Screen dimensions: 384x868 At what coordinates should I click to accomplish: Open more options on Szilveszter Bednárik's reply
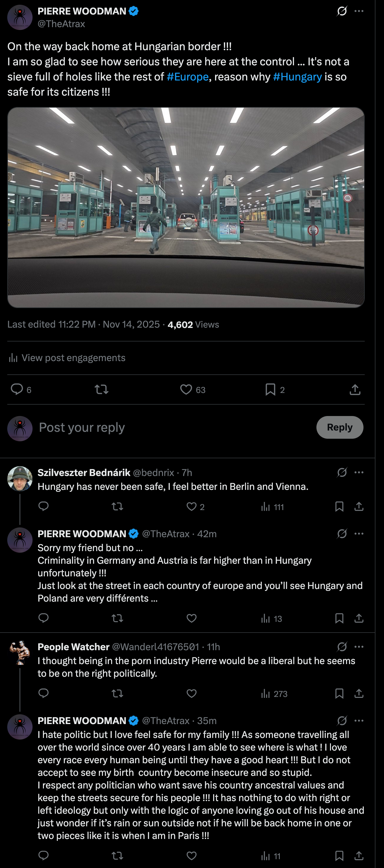coord(359,473)
